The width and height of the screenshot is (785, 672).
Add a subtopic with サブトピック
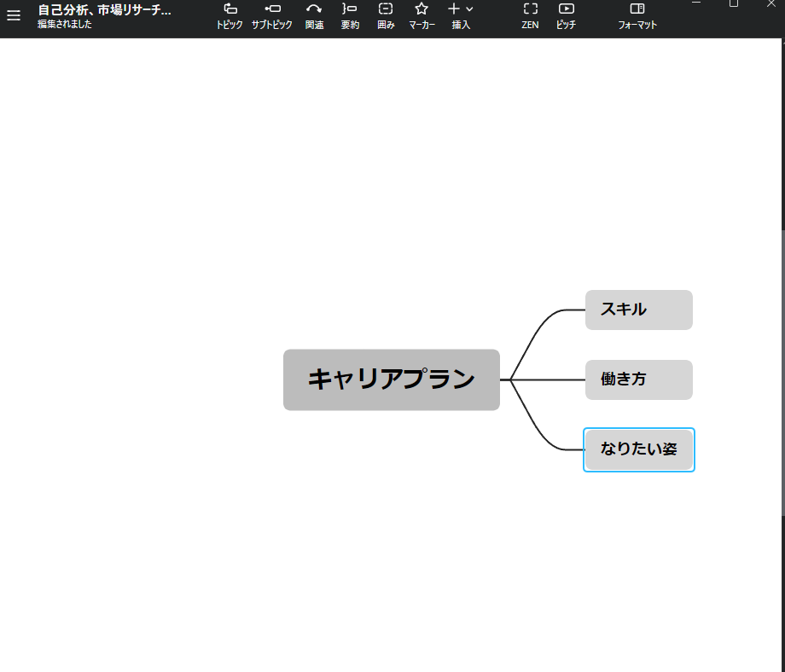(272, 16)
